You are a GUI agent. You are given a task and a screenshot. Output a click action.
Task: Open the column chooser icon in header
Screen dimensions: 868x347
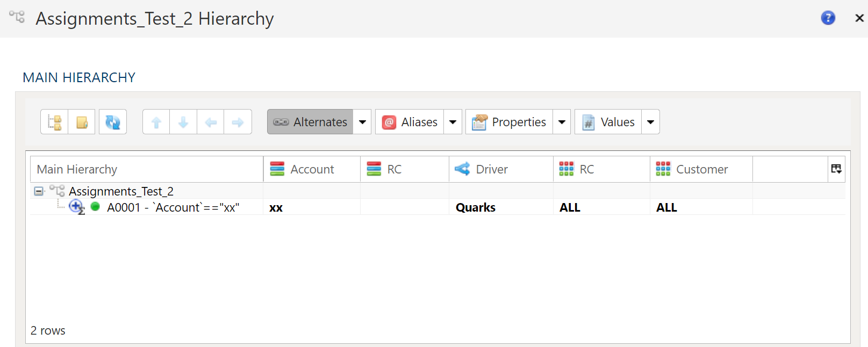pyautogui.click(x=836, y=169)
